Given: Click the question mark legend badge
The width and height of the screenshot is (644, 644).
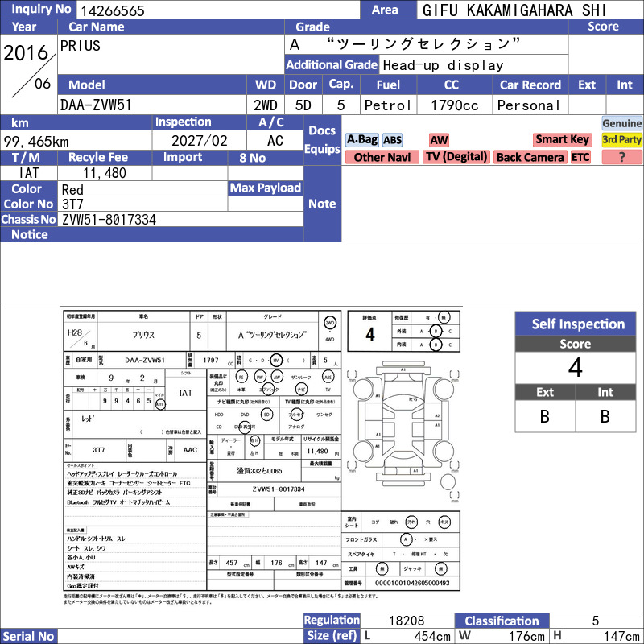Looking at the screenshot, I should (621, 157).
